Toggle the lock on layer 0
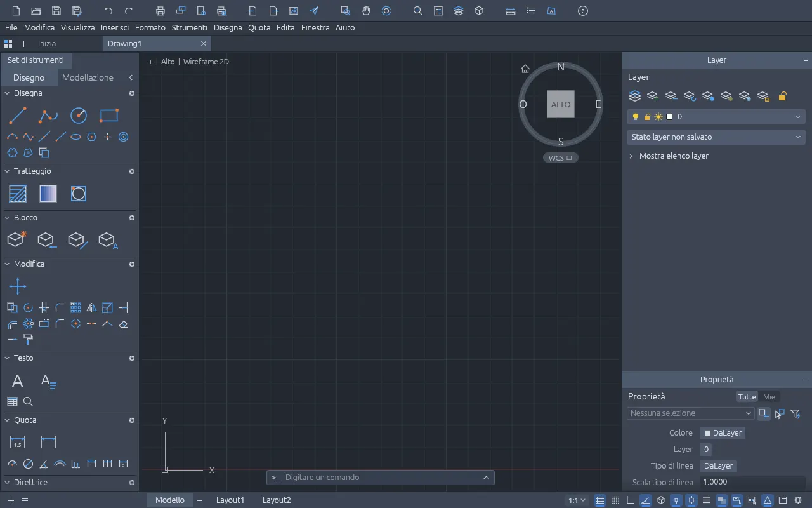Image resolution: width=812 pixels, height=508 pixels. click(x=647, y=117)
